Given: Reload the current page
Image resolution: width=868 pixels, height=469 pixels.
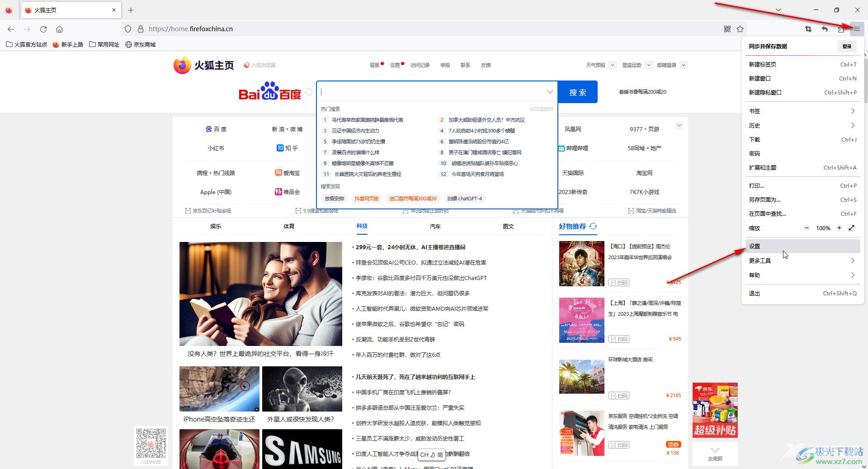Looking at the screenshot, I should pyautogui.click(x=43, y=29).
